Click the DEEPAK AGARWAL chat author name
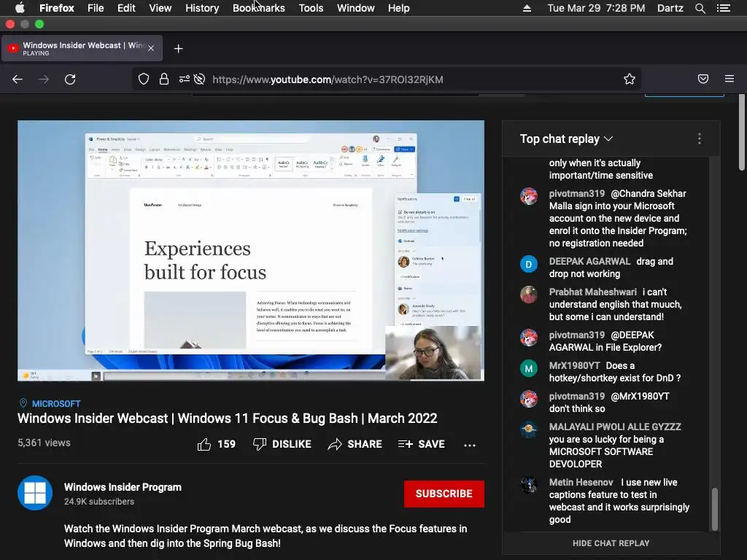Screen dimensions: 747x560 coord(589,262)
